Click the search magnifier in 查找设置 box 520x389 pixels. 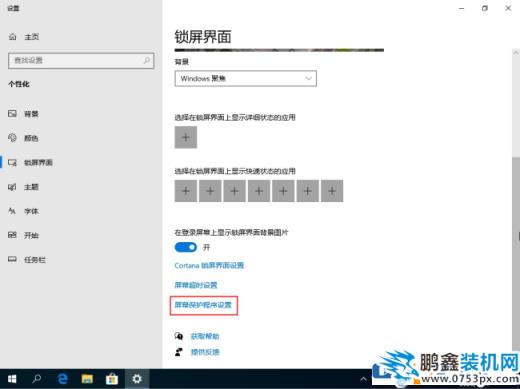147,60
